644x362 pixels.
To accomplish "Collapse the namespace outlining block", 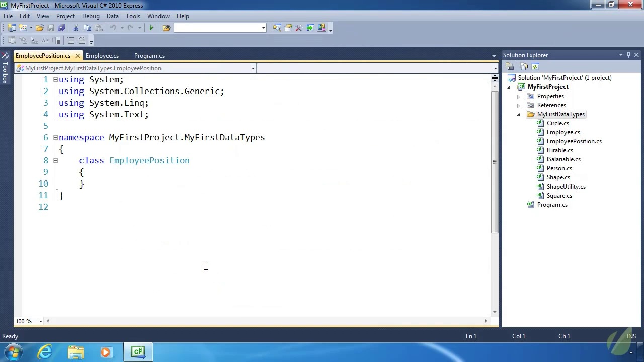I will 55,137.
